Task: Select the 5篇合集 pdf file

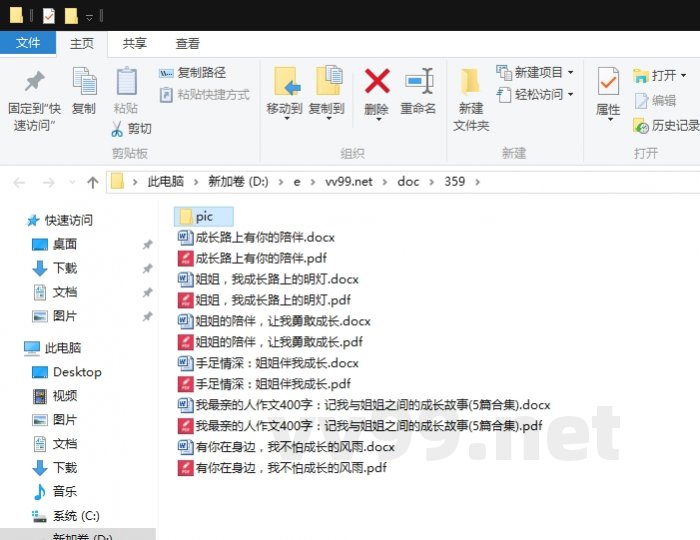Action: pos(360,426)
